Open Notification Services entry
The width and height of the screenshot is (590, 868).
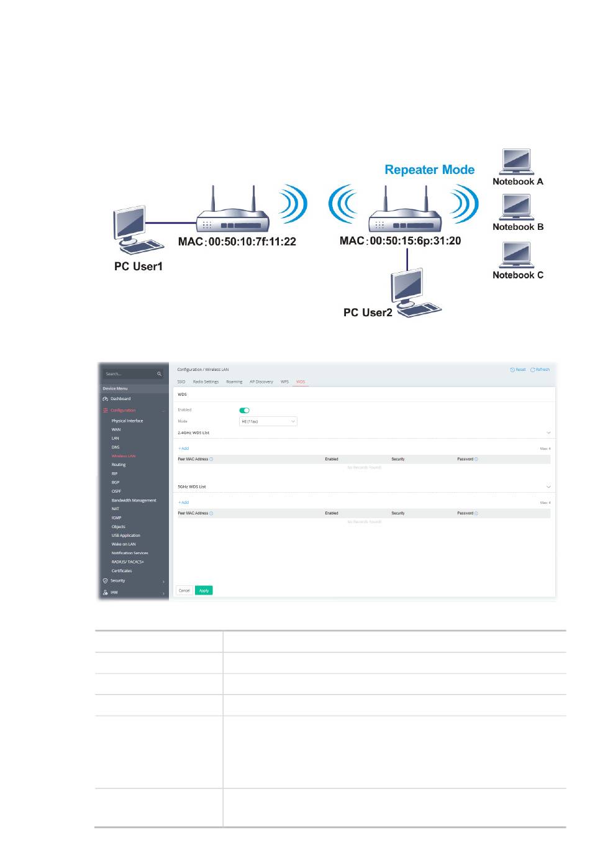(130, 553)
